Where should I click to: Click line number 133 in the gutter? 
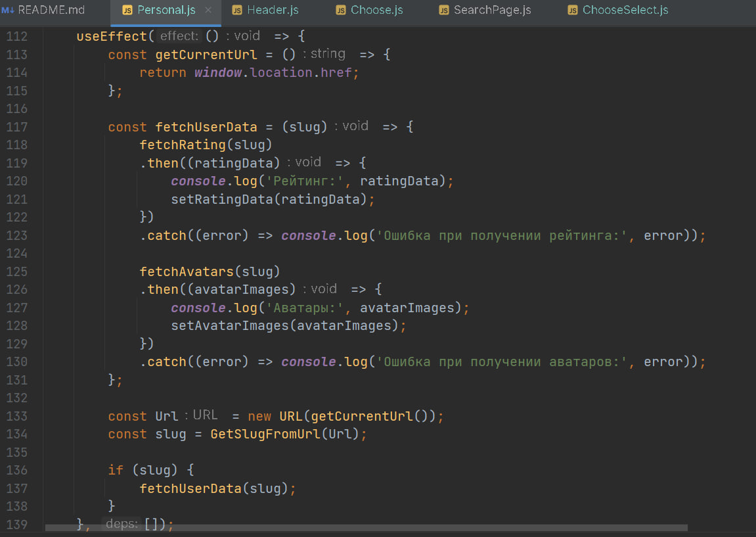[17, 416]
